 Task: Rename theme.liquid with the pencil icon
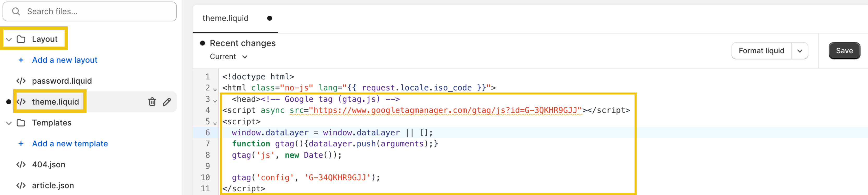coord(167,102)
